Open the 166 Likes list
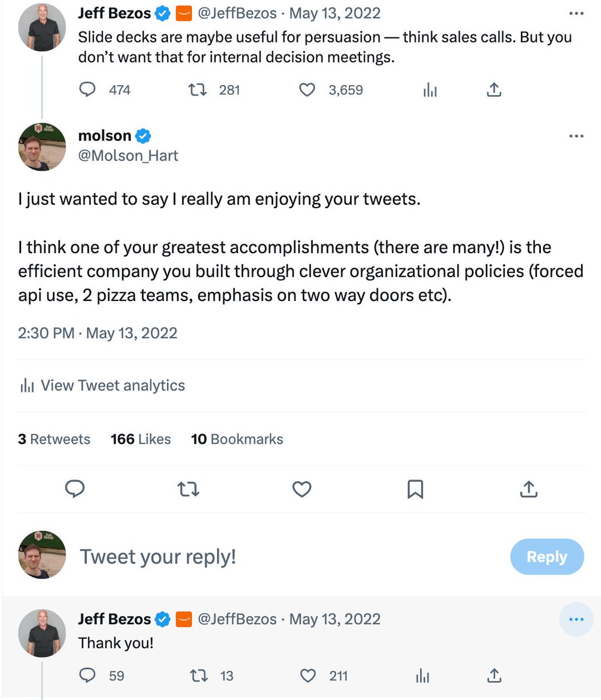The image size is (601, 700). point(141,439)
